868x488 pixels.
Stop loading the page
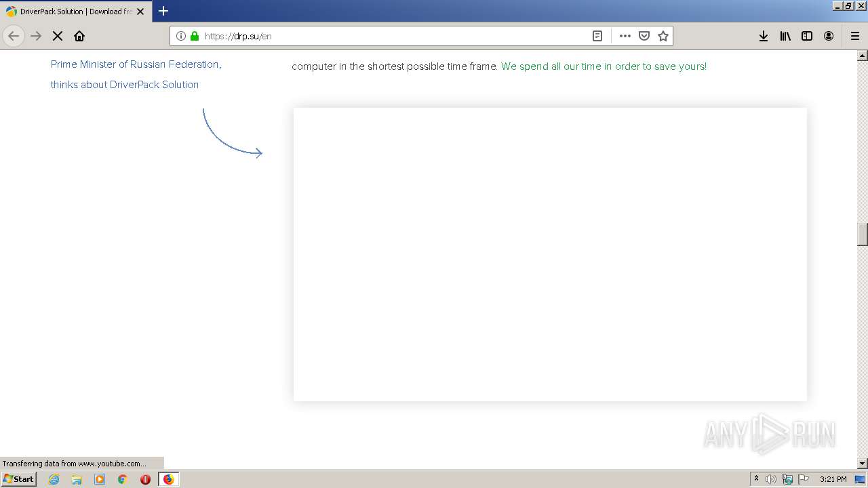[58, 36]
